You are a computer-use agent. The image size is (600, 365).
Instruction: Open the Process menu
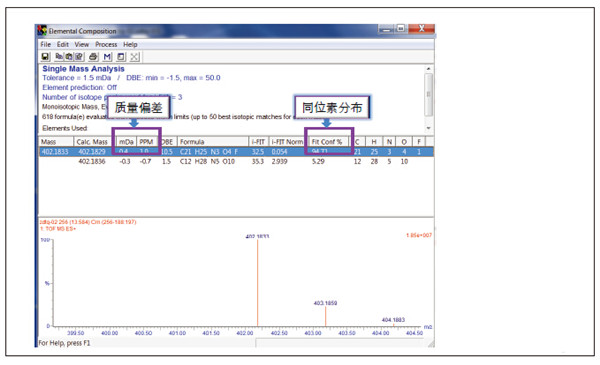[x=106, y=44]
